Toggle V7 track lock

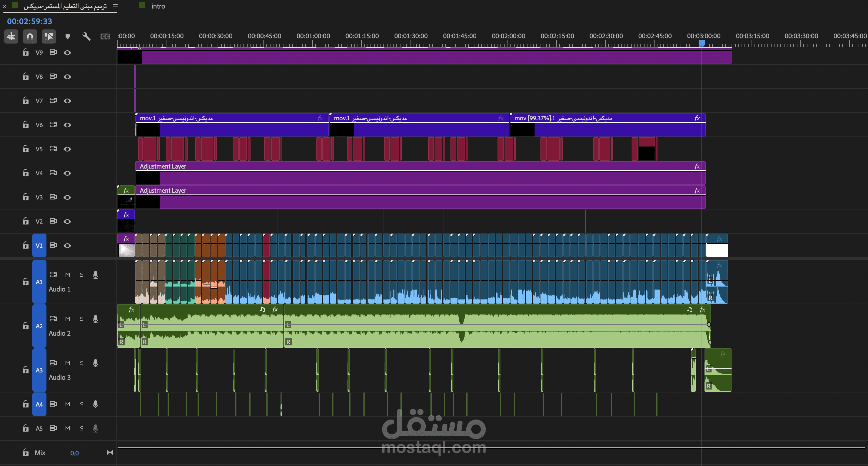[x=26, y=101]
